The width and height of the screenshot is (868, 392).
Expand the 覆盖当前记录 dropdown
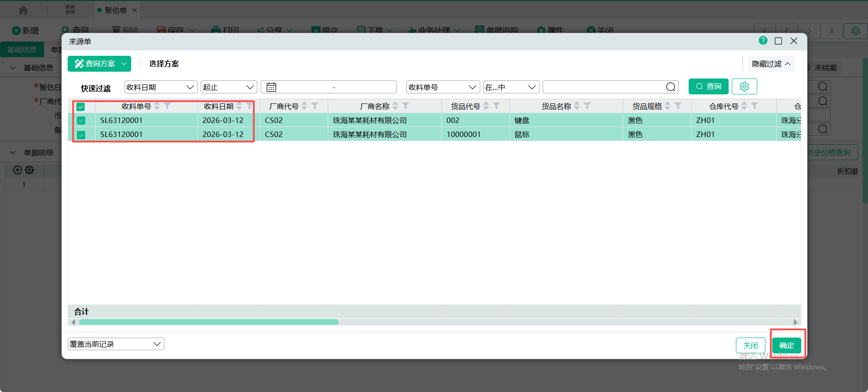(116, 344)
